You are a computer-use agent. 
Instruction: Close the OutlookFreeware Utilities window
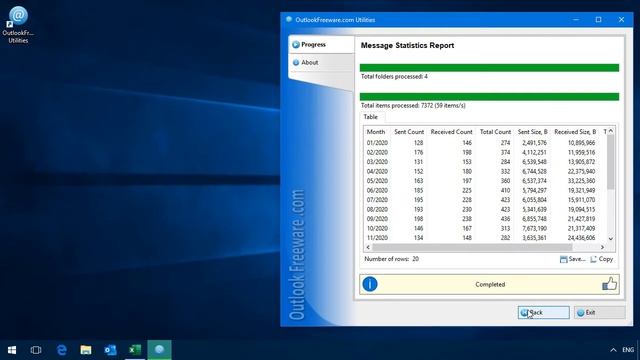pyautogui.click(x=621, y=20)
